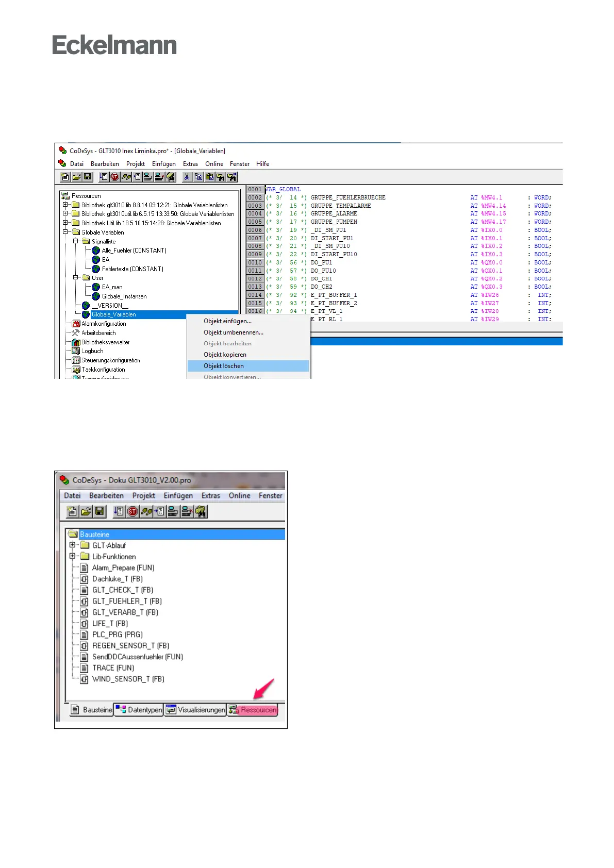The image size is (614, 868).
Task: Select WIND_SENSOR_T (FB) block
Action: pos(128,679)
